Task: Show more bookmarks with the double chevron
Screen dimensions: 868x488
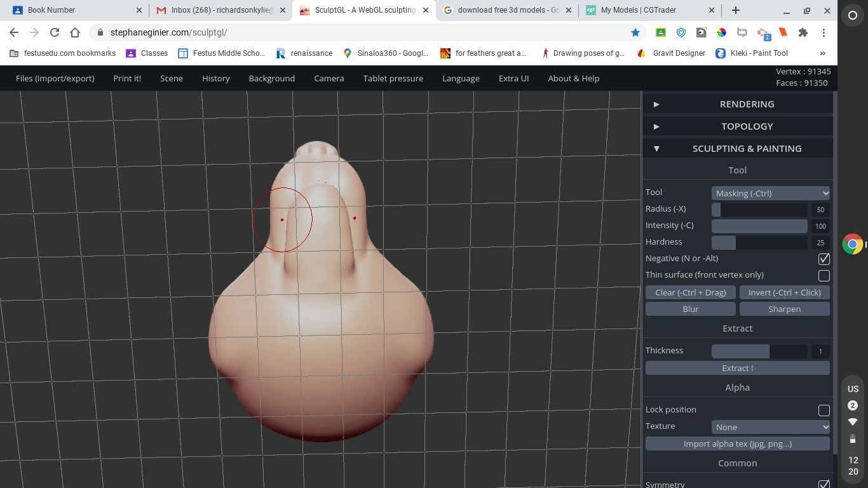Action: [823, 53]
